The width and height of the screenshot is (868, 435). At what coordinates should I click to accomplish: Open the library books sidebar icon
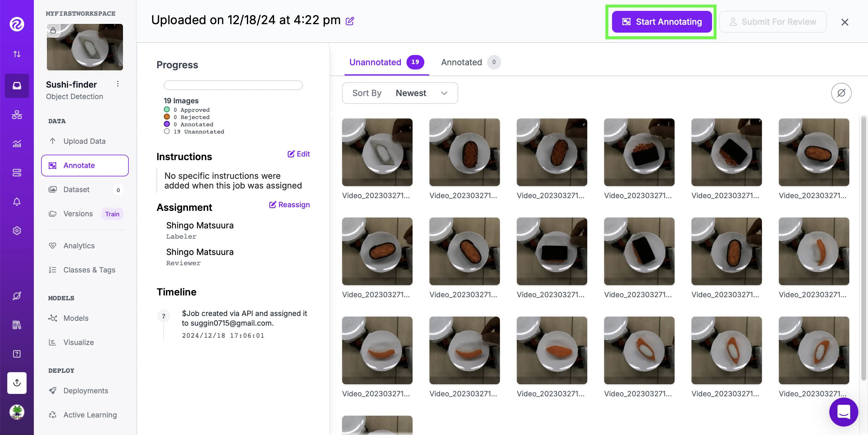(x=17, y=324)
